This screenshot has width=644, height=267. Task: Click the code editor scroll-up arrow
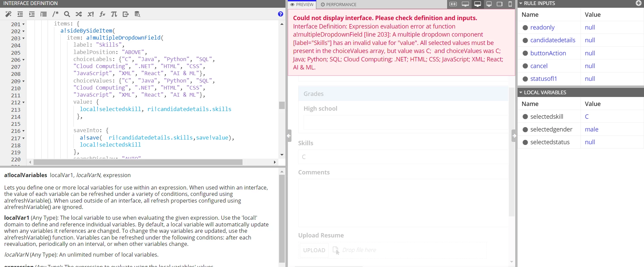282,24
